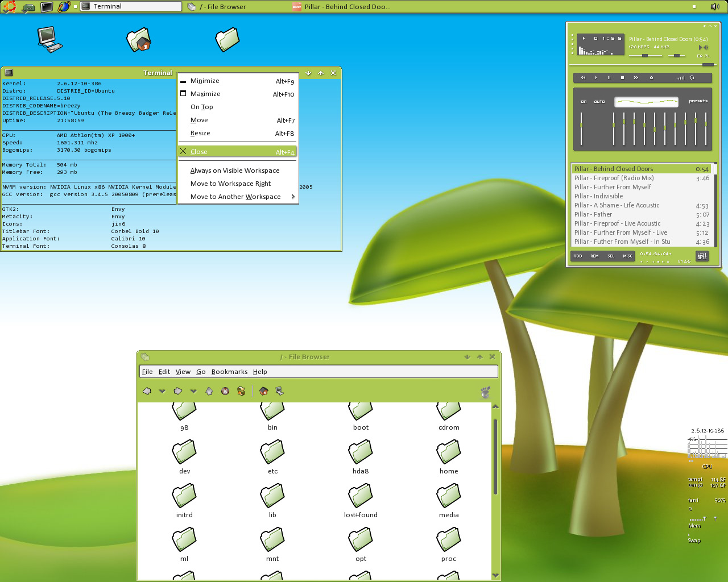
Task: Click the signal bars icon in music player
Action: click(680, 77)
